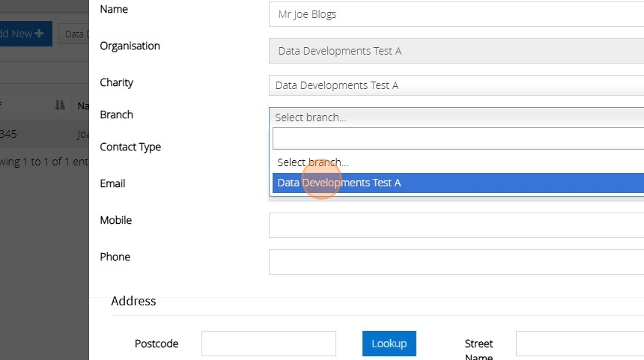Click the sort icon in the table header
Screen dimensions: 644x360
(x=60, y=106)
